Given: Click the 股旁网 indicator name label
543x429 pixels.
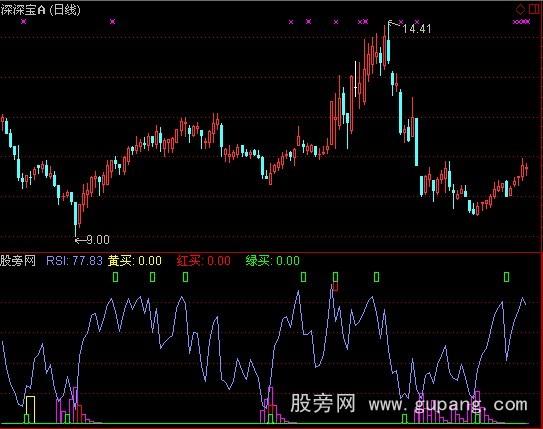Looking at the screenshot, I should point(18,260).
